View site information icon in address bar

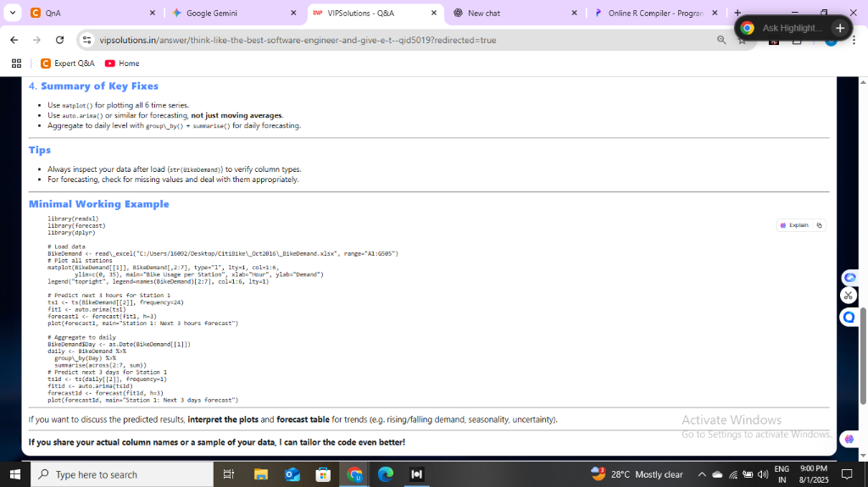[x=87, y=40]
